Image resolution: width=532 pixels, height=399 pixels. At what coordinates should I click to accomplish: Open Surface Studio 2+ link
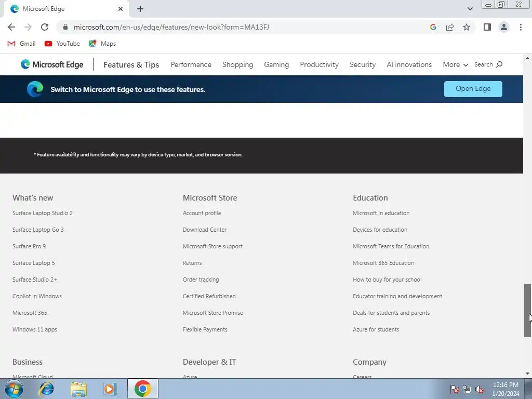tap(35, 280)
